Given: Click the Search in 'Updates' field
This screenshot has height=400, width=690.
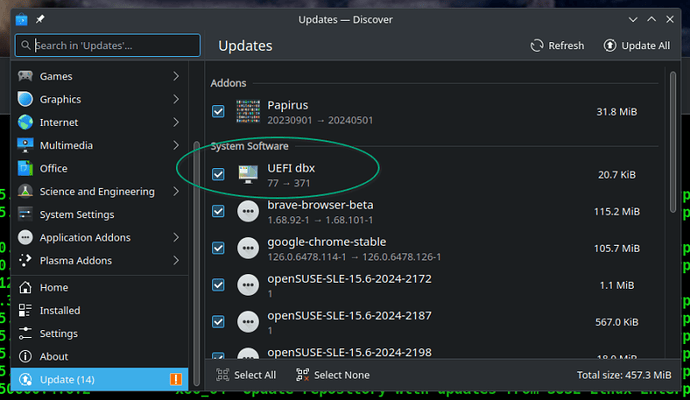Looking at the screenshot, I should pyautogui.click(x=108, y=46).
